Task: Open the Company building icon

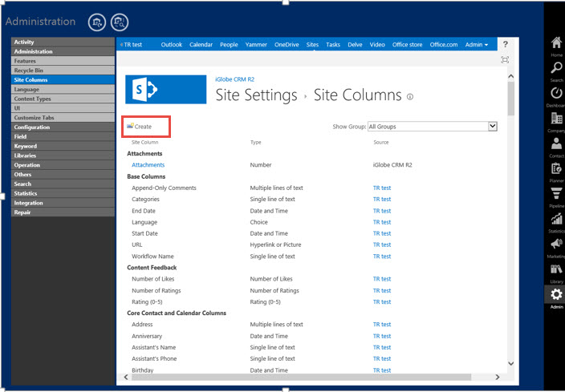Action: pyautogui.click(x=556, y=118)
